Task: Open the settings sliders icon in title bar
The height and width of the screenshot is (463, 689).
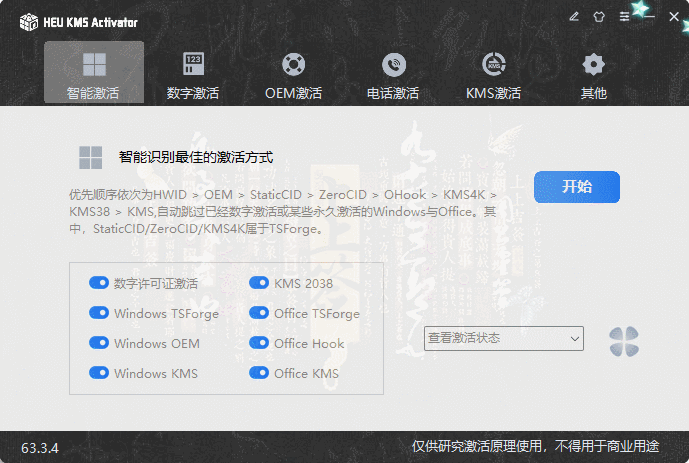Action: click(x=624, y=17)
